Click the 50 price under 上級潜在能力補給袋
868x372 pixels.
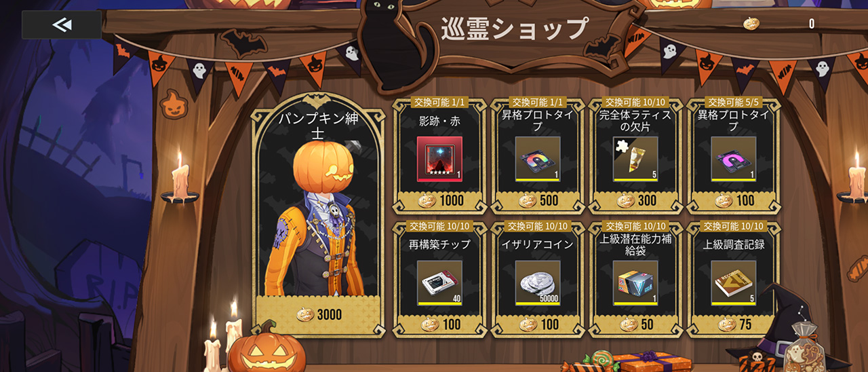636,324
